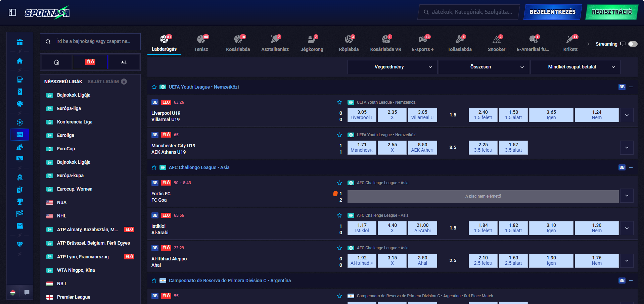
Task: Open the Összesen market dropdown
Action: pyautogui.click(x=484, y=67)
